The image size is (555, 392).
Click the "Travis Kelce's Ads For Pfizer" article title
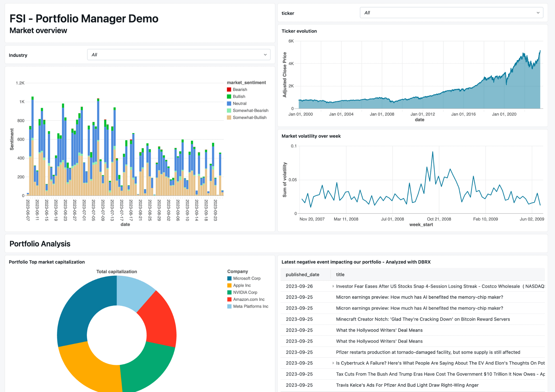pos(407,385)
